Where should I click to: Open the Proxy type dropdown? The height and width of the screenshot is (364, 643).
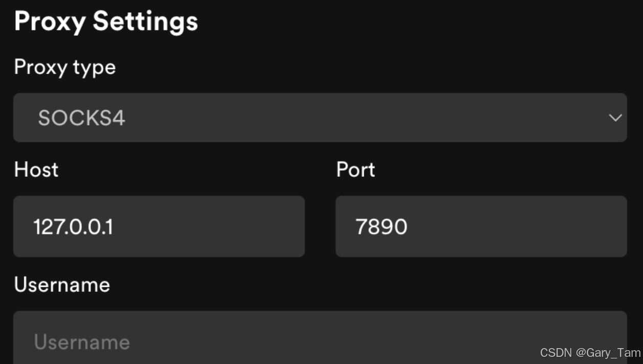(320, 118)
